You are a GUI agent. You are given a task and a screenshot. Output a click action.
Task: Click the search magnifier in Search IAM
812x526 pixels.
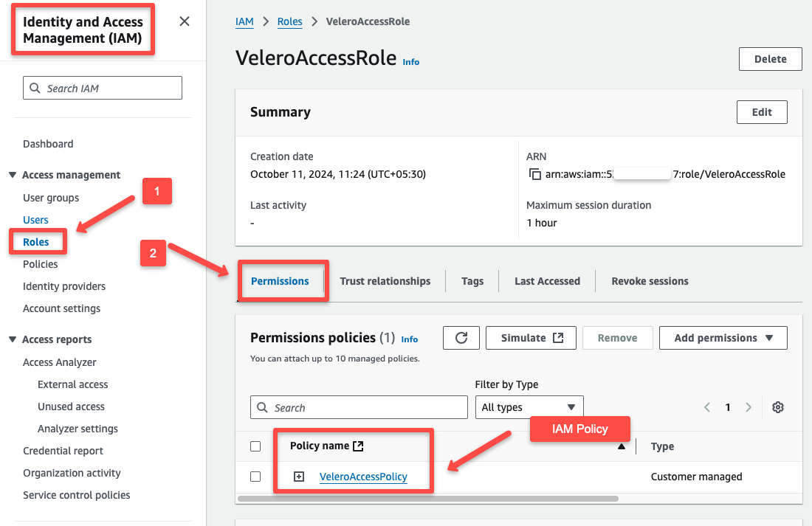pyautogui.click(x=35, y=87)
